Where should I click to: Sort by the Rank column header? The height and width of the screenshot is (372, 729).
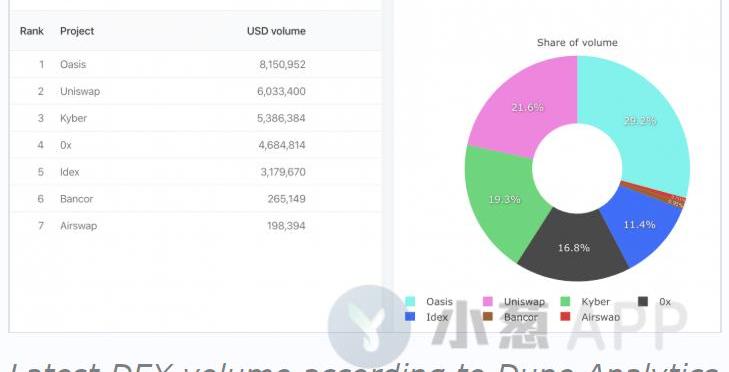pyautogui.click(x=32, y=31)
